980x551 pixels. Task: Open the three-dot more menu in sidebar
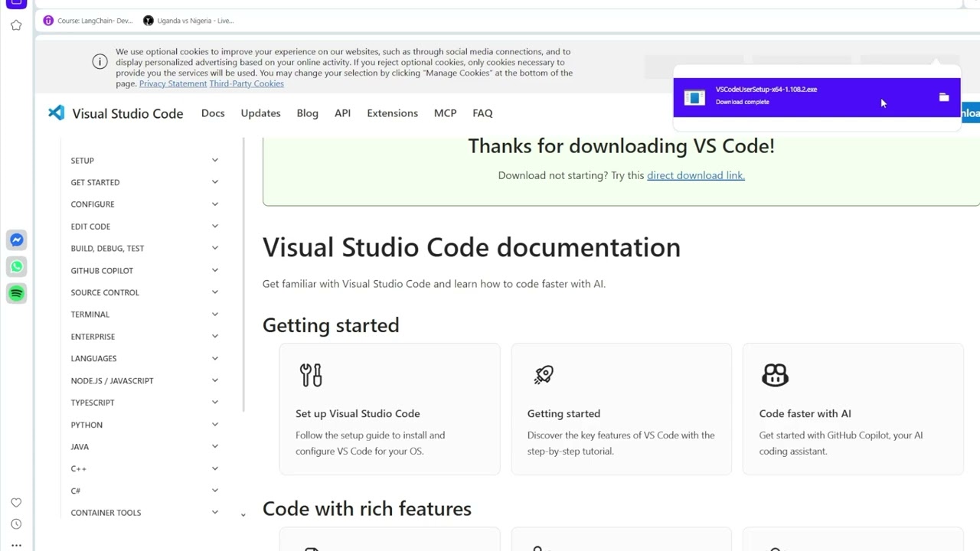(x=16, y=546)
